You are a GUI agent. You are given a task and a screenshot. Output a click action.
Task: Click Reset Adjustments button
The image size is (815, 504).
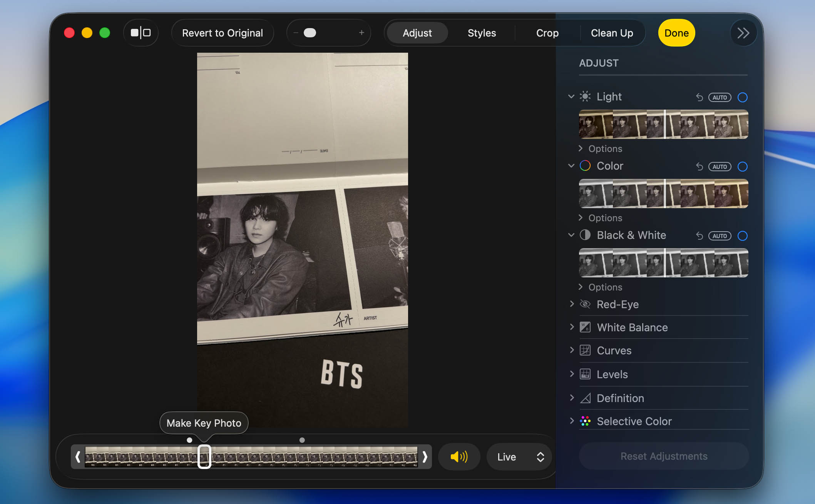[x=664, y=456]
